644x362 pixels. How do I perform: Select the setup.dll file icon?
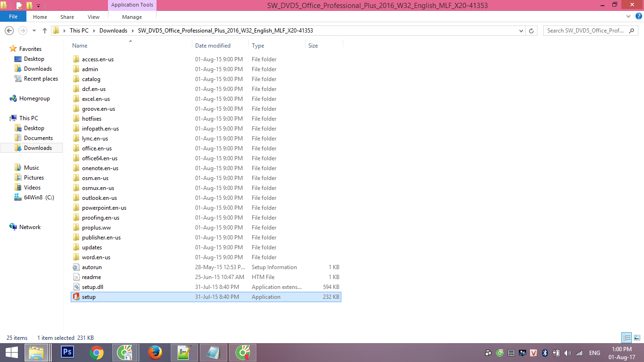pos(76,287)
